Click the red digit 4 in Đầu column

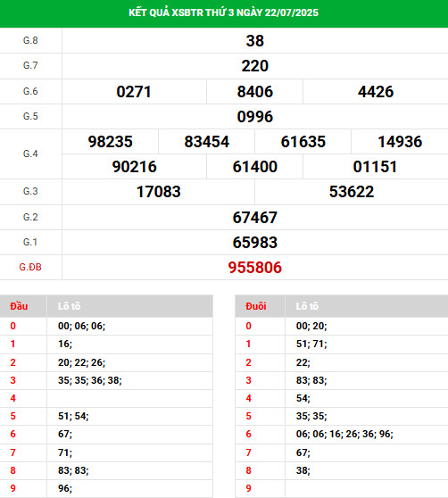[12, 398]
